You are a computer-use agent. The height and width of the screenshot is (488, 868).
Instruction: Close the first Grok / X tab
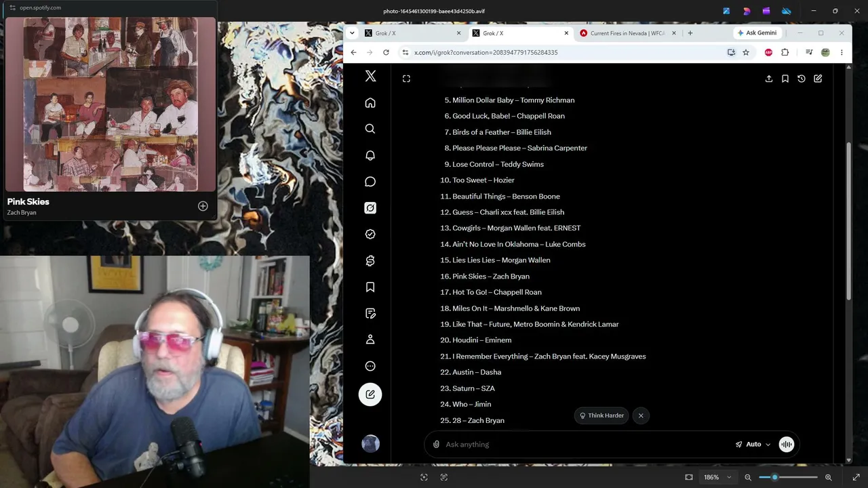[x=458, y=33]
